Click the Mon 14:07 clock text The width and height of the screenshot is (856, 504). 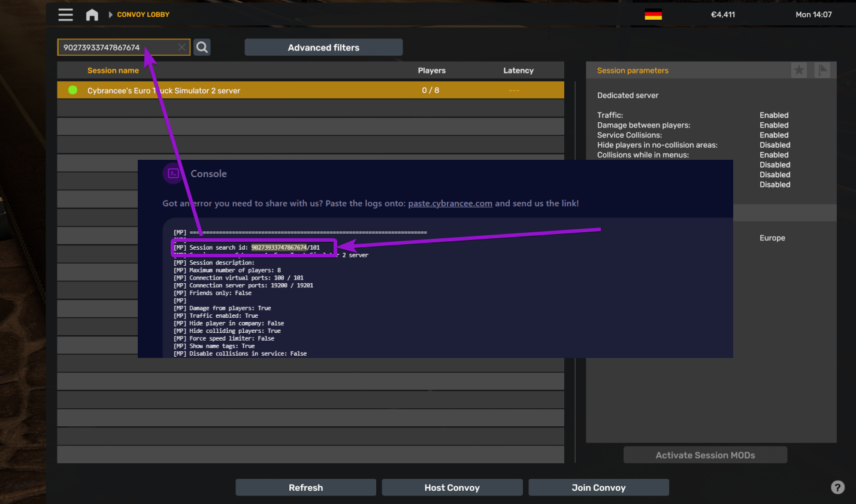point(813,14)
